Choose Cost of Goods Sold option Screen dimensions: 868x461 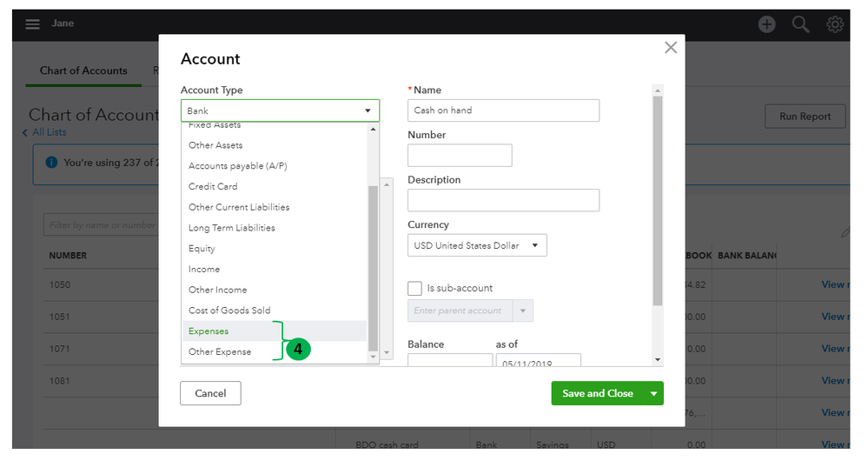pyautogui.click(x=275, y=311)
